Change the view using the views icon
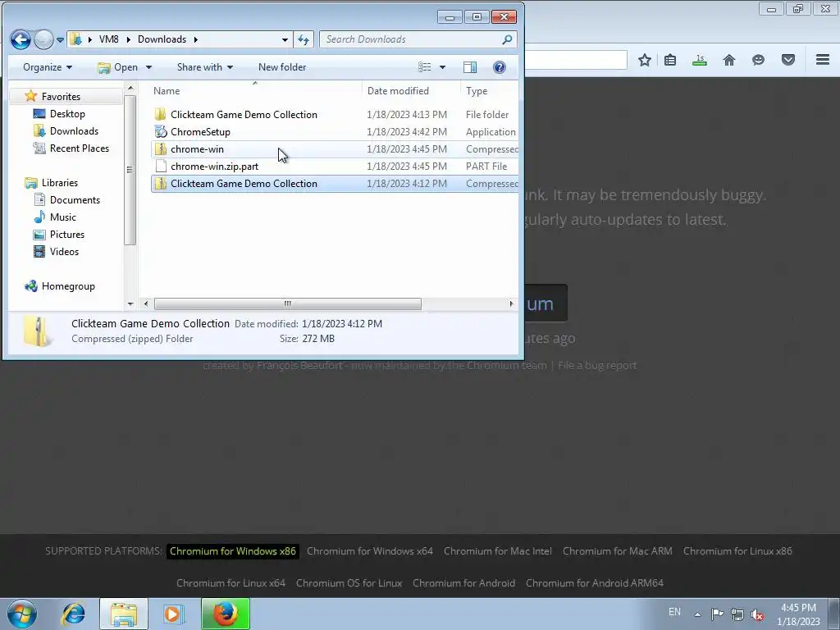840x630 pixels. (x=424, y=67)
